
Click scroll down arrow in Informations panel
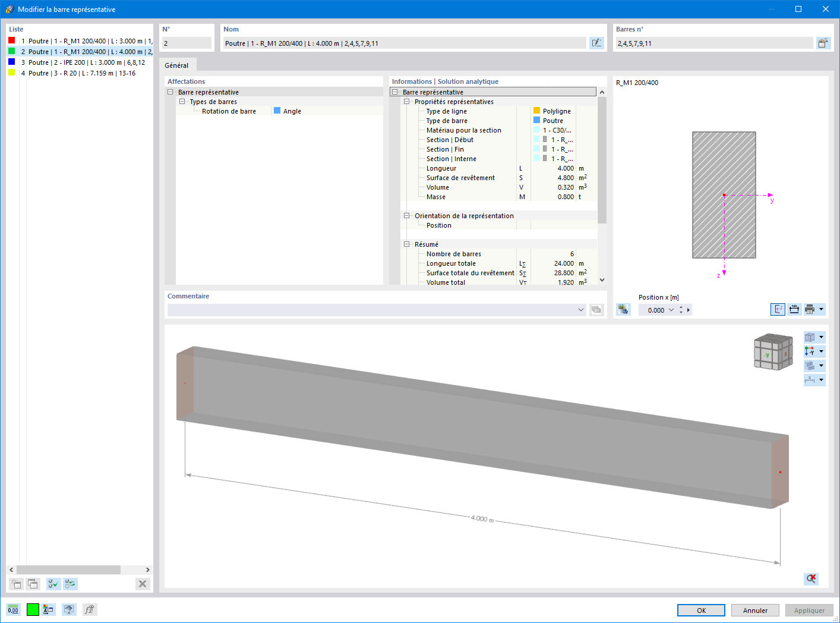click(602, 280)
